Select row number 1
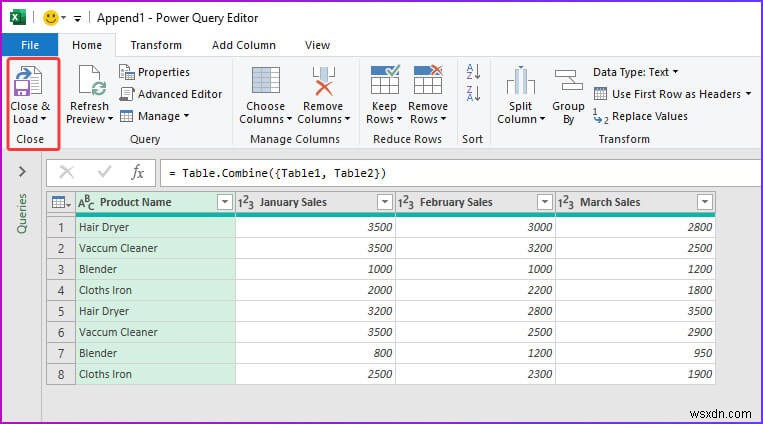Viewport: 763px width, 424px height. coord(61,227)
